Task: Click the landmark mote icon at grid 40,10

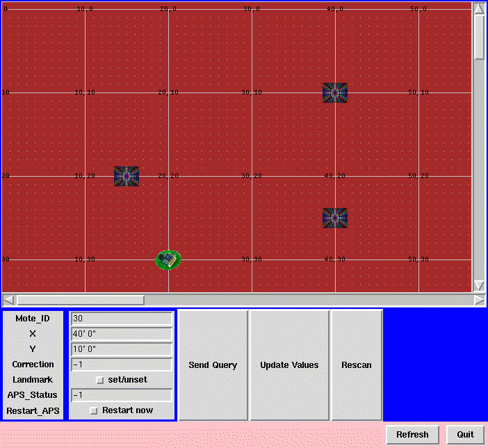Action: (x=334, y=93)
